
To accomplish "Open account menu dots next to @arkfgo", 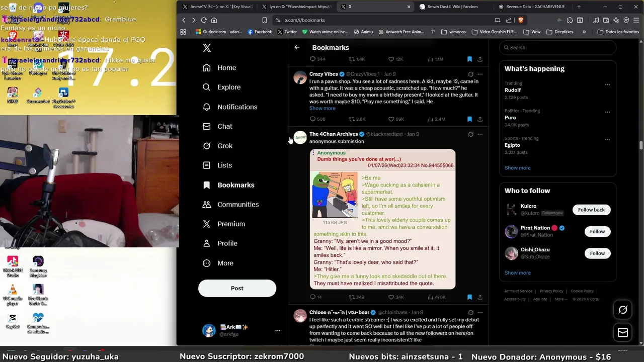I will click(277, 330).
